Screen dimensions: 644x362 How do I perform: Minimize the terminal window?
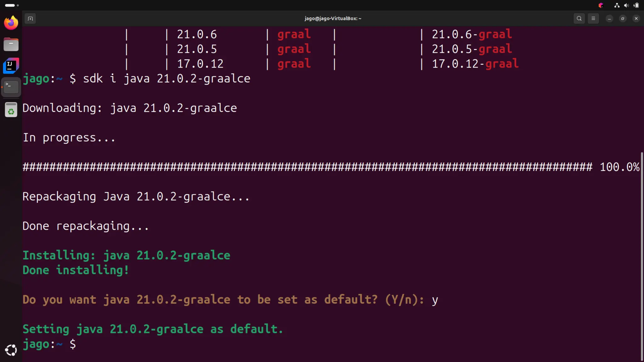(x=609, y=19)
